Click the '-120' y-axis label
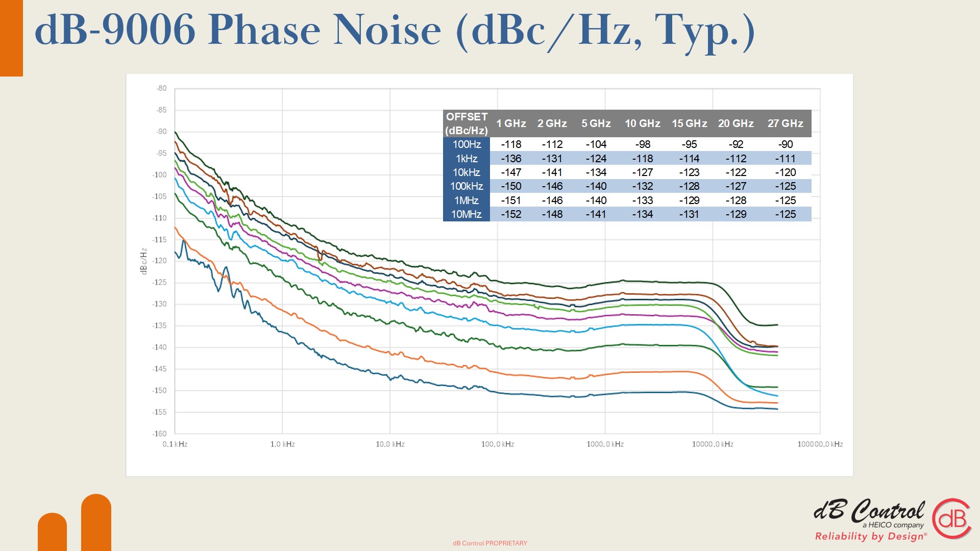Viewport: 980px width, 551px height. [x=159, y=261]
